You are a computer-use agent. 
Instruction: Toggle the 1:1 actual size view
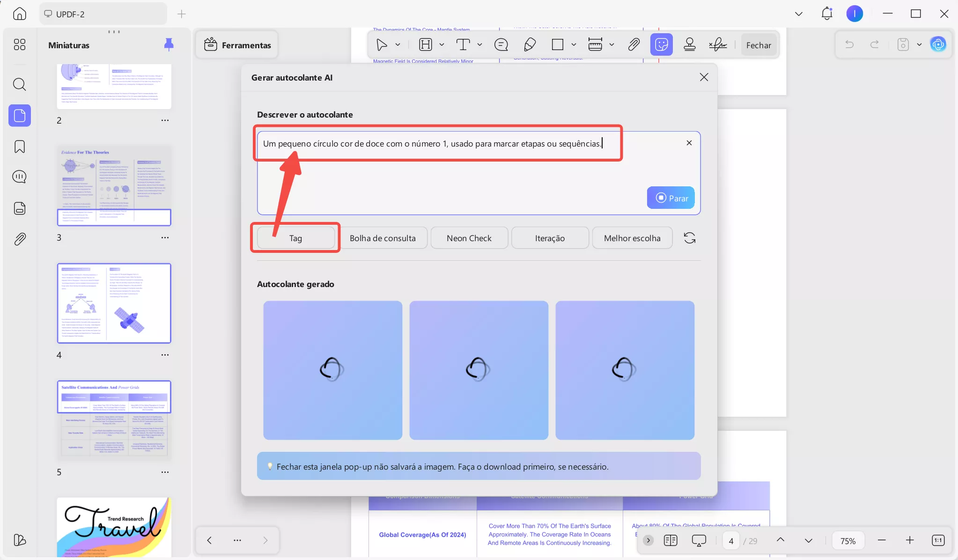tap(938, 540)
